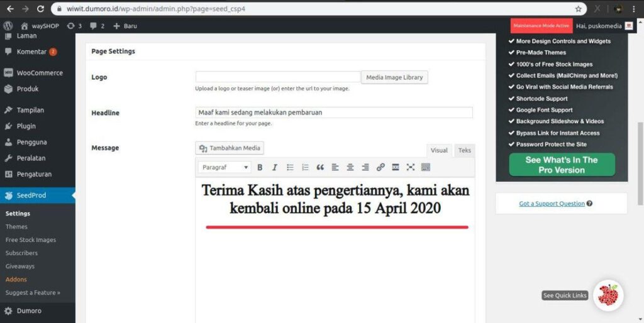Focus the Headline text input field
Image resolution: width=644 pixels, height=323 pixels.
click(x=334, y=112)
